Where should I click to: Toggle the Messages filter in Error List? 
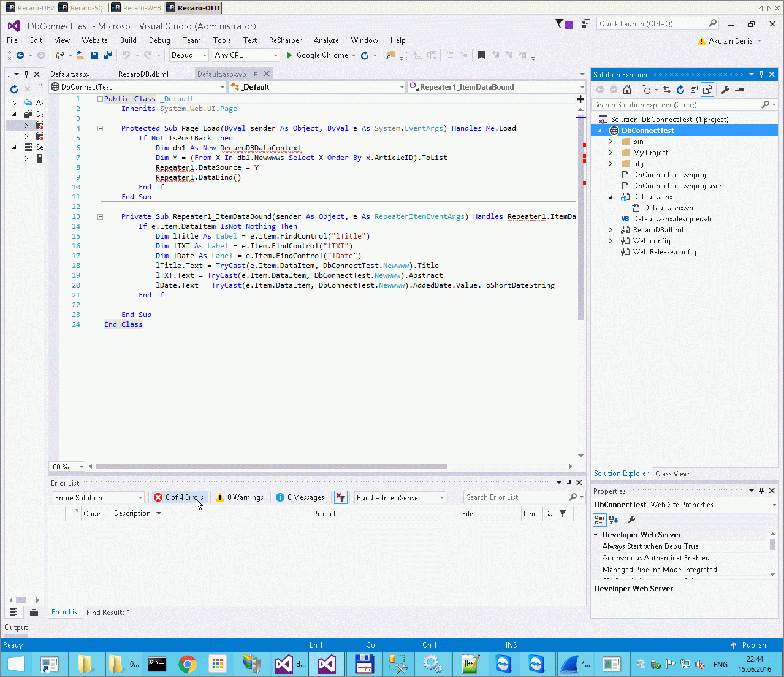tap(300, 497)
